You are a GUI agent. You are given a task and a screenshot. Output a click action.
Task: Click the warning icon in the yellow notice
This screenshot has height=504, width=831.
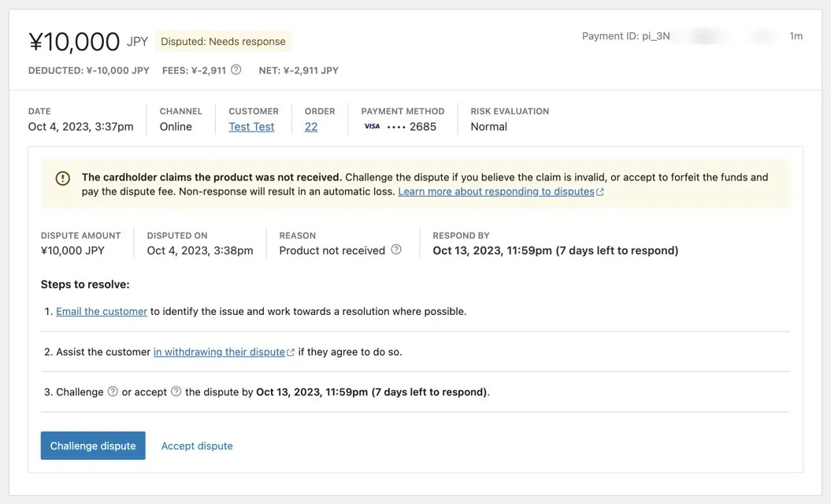click(x=63, y=179)
